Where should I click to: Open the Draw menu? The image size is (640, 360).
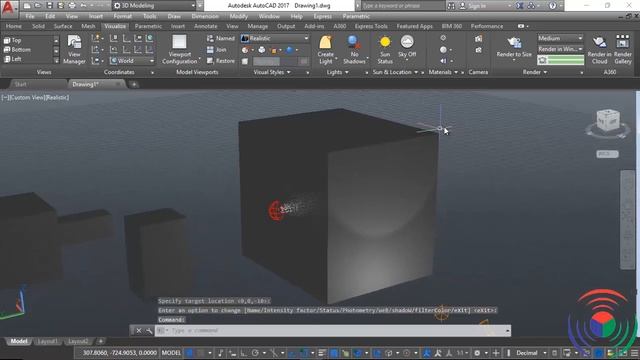[174, 16]
